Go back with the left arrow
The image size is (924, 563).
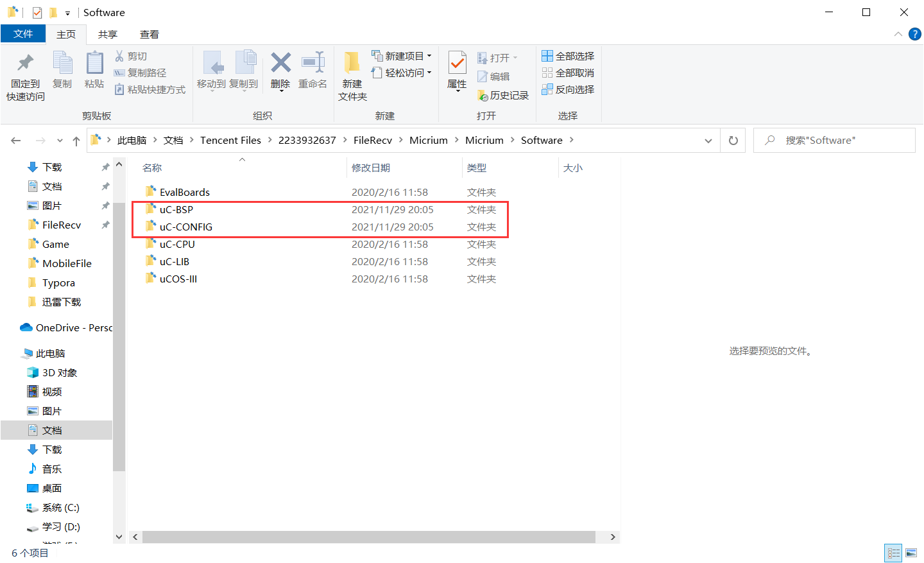click(x=16, y=141)
